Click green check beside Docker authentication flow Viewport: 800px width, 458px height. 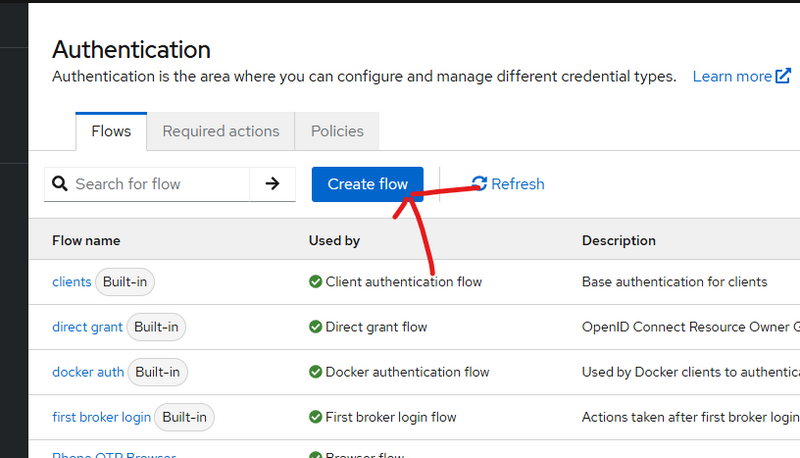pos(315,372)
